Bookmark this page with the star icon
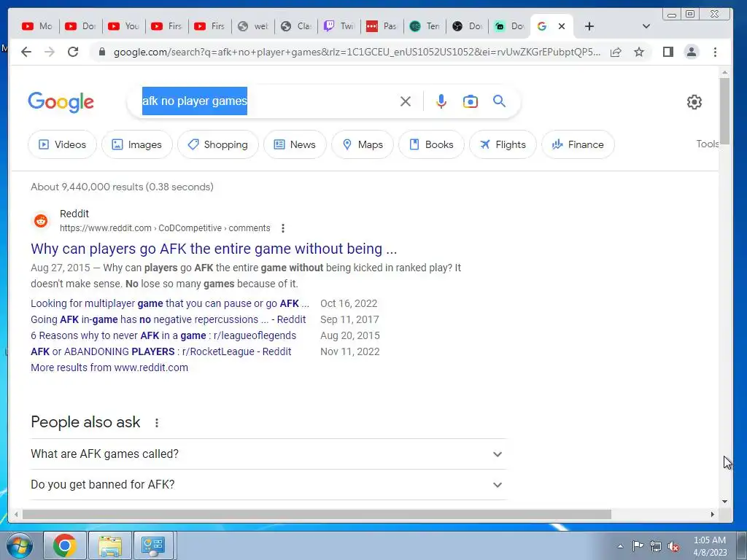Image resolution: width=747 pixels, height=560 pixels. pos(639,52)
